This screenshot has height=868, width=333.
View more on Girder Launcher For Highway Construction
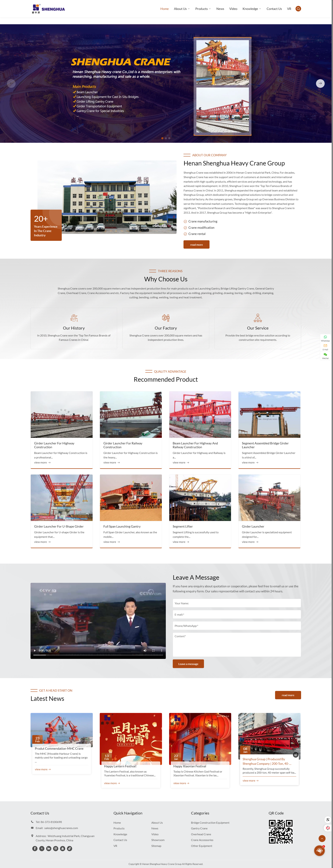[42, 462]
